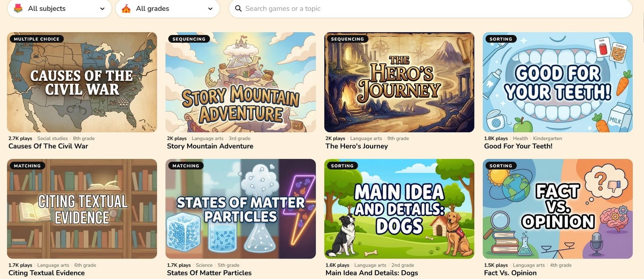Viewport: 644px width, 279px height.
Task: Open the Story Mountain Adventure game image
Action: tap(241, 82)
